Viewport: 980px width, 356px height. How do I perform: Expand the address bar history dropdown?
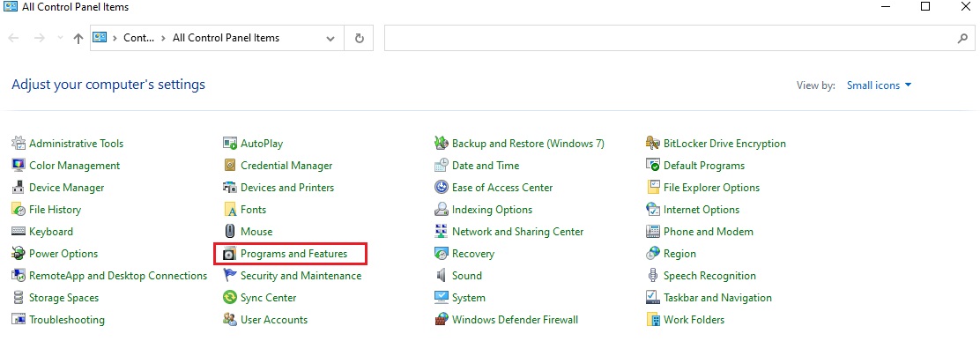[x=330, y=38]
